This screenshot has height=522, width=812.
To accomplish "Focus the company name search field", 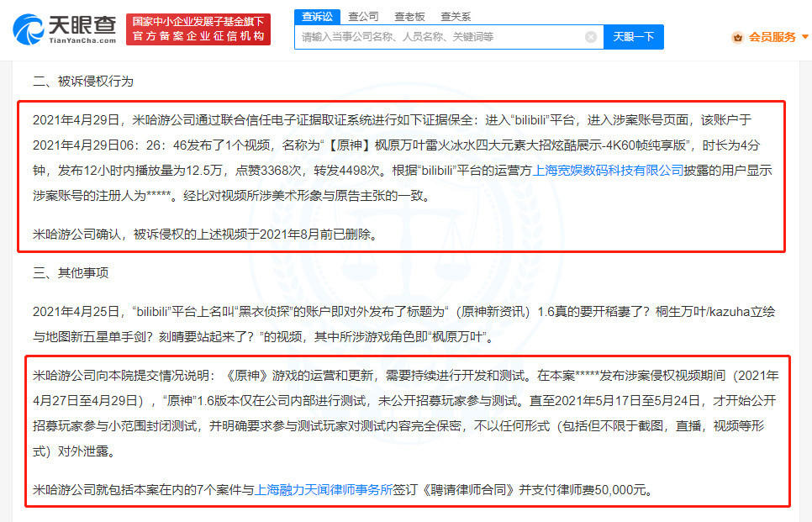I will (x=449, y=37).
